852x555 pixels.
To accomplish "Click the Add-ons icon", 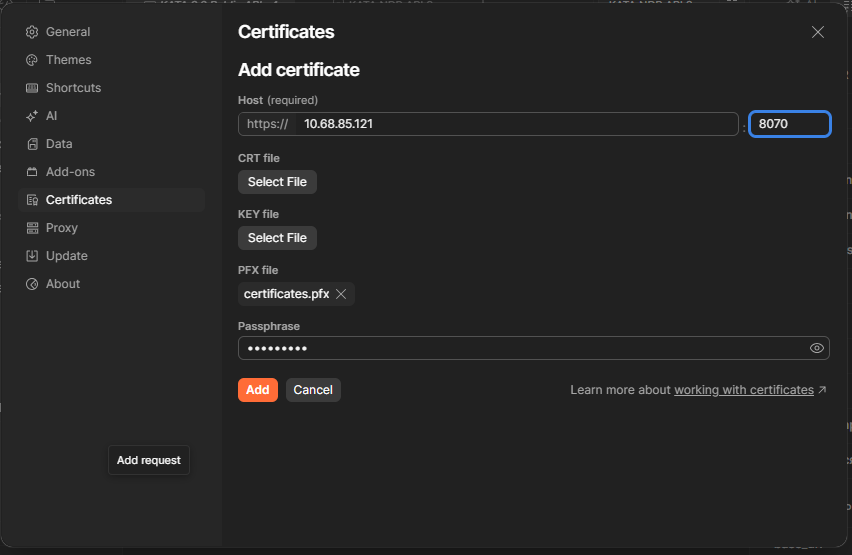I will [x=32, y=172].
